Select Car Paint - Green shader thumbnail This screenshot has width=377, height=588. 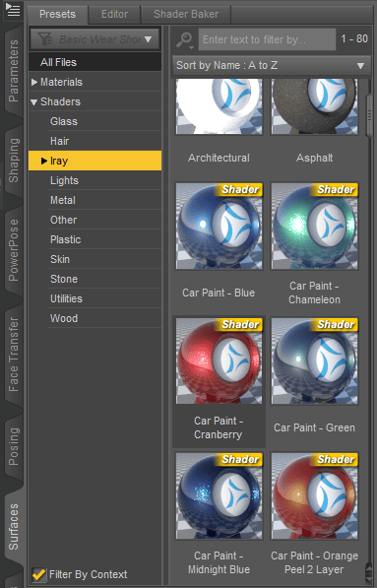(314, 360)
